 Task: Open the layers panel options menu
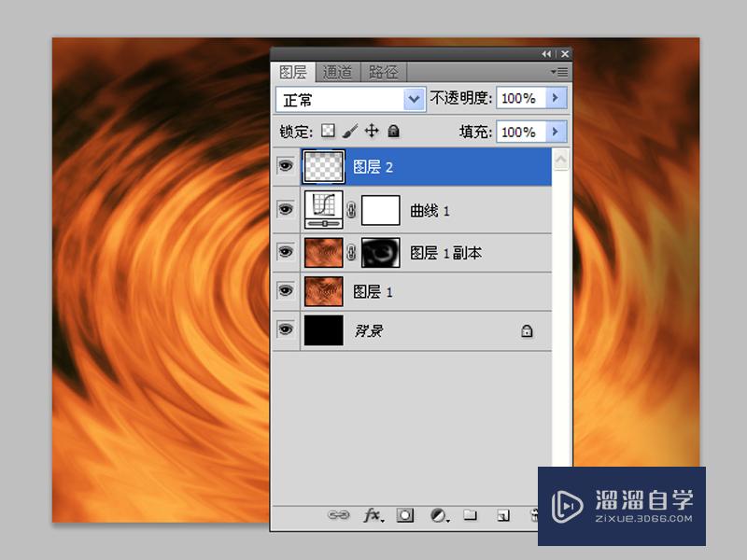pyautogui.click(x=559, y=72)
